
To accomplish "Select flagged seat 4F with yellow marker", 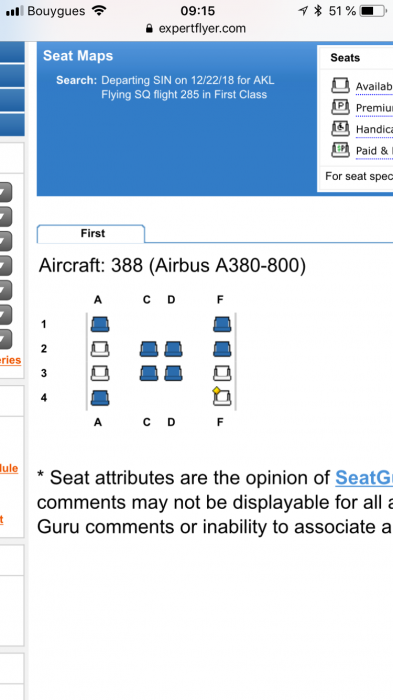I will point(222,397).
